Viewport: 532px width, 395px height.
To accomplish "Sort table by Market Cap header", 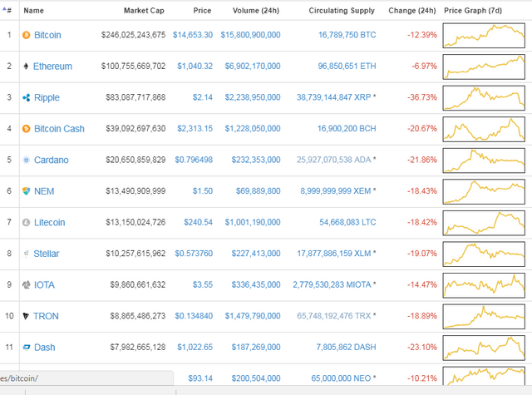I will point(144,11).
